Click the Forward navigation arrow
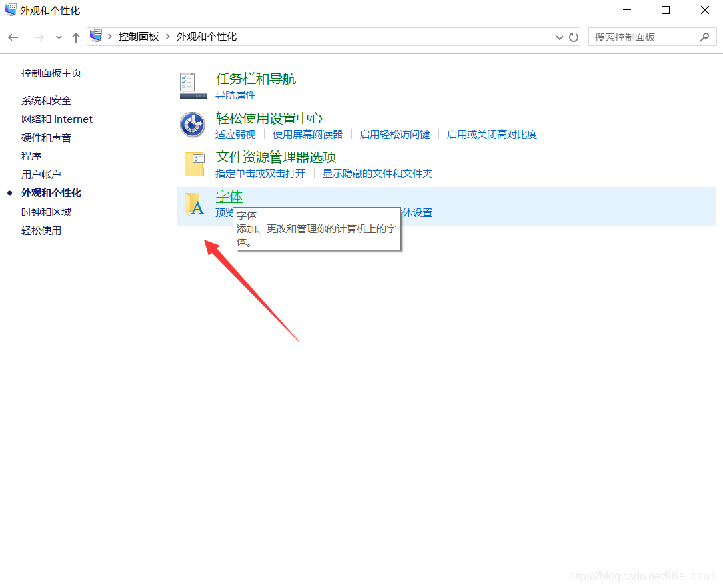This screenshot has width=723, height=588. [x=39, y=37]
